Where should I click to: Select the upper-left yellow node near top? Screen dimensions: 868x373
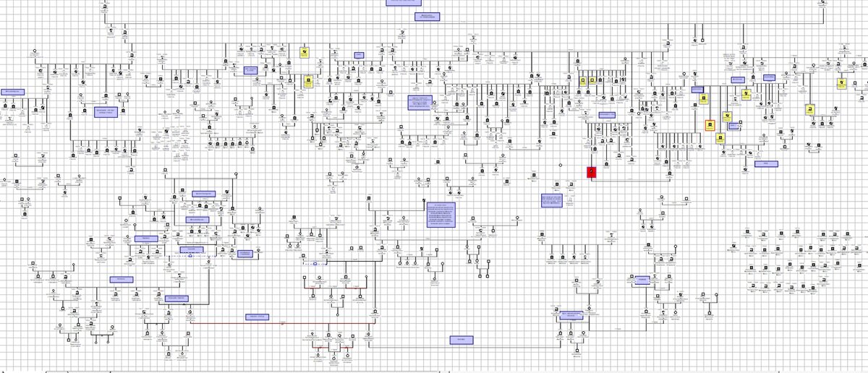pyautogui.click(x=305, y=52)
